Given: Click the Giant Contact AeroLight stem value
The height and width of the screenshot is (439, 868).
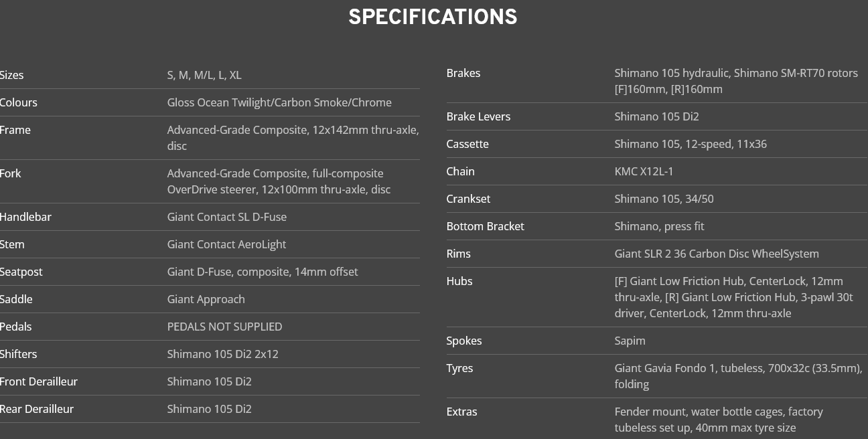Looking at the screenshot, I should click(x=226, y=244).
